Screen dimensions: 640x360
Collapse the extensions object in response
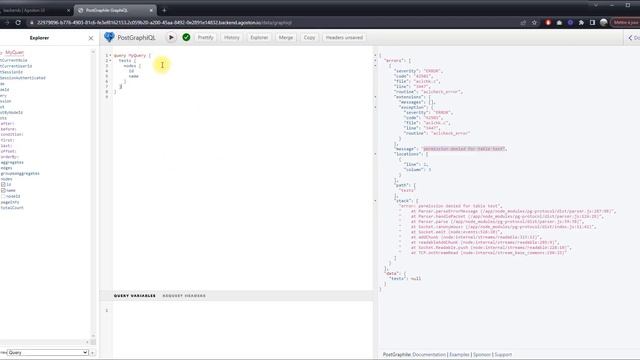376,97
